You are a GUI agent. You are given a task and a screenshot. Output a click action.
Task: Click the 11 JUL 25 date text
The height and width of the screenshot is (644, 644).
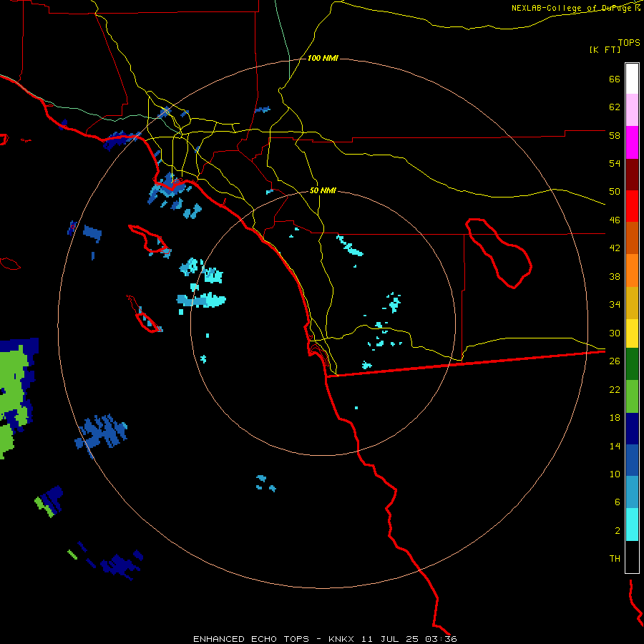tap(390, 639)
